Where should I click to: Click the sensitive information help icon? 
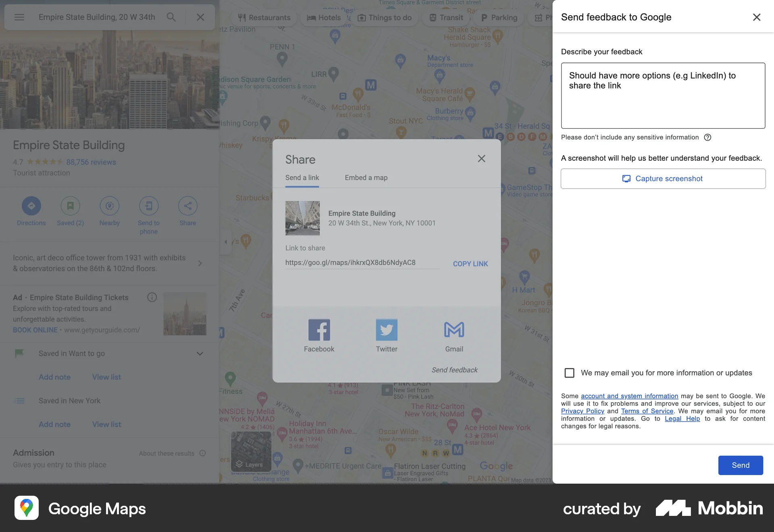[x=708, y=137]
